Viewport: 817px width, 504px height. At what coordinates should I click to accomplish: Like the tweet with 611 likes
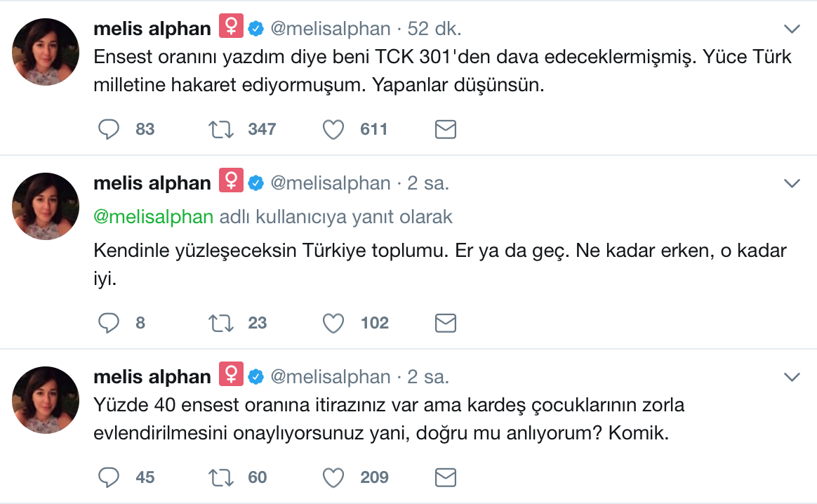(x=333, y=129)
